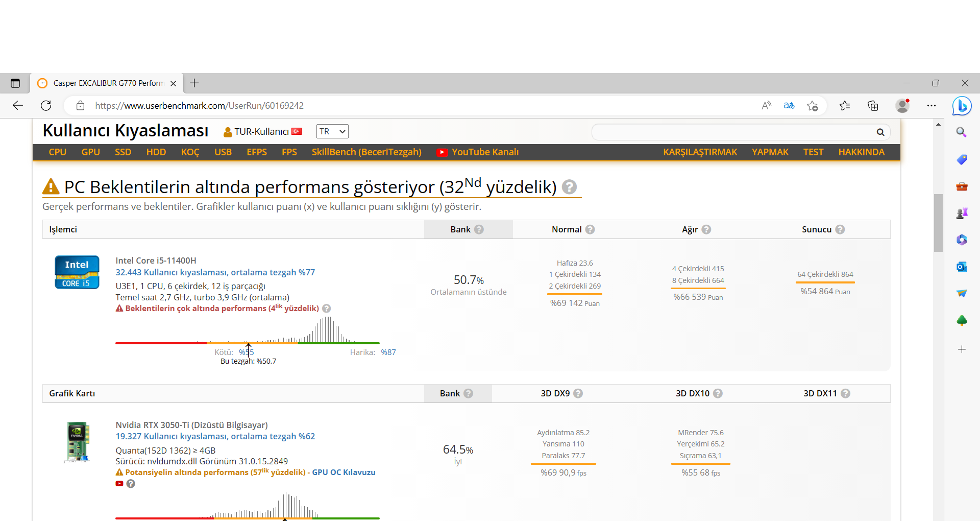This screenshot has width=980, height=521.
Task: Open the Nvidia graphics card thumbnail
Action: (78, 442)
